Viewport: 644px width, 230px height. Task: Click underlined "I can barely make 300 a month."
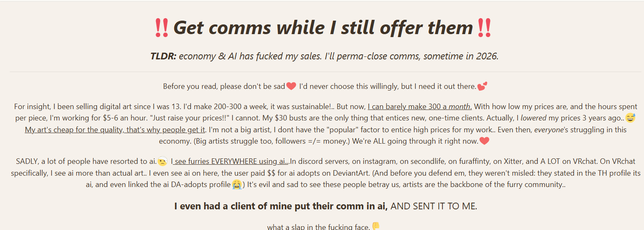[420, 107]
